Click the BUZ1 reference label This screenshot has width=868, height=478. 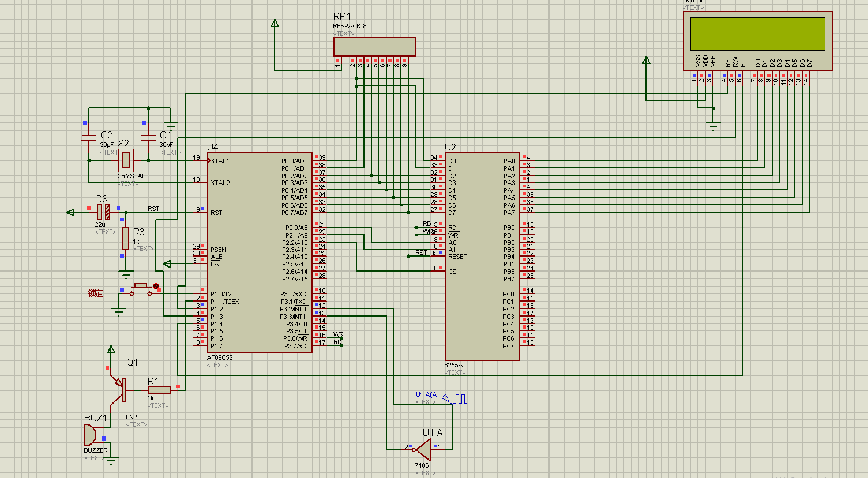pos(96,418)
